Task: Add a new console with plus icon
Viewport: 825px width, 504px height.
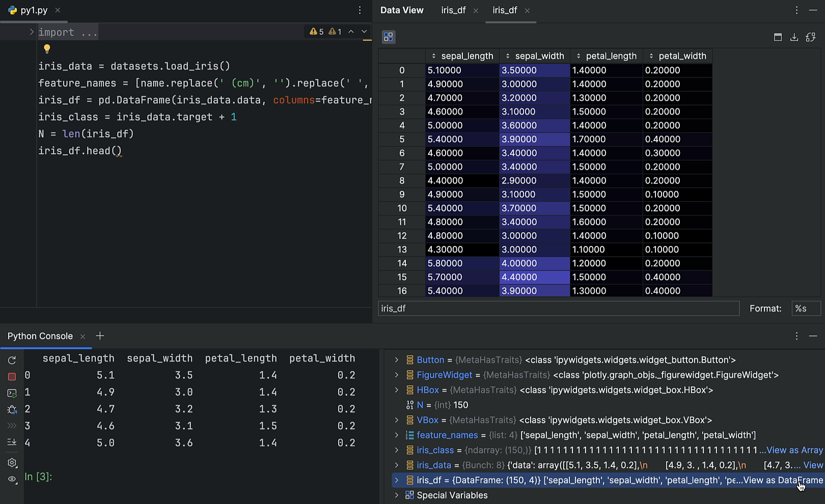Action: 100,336
